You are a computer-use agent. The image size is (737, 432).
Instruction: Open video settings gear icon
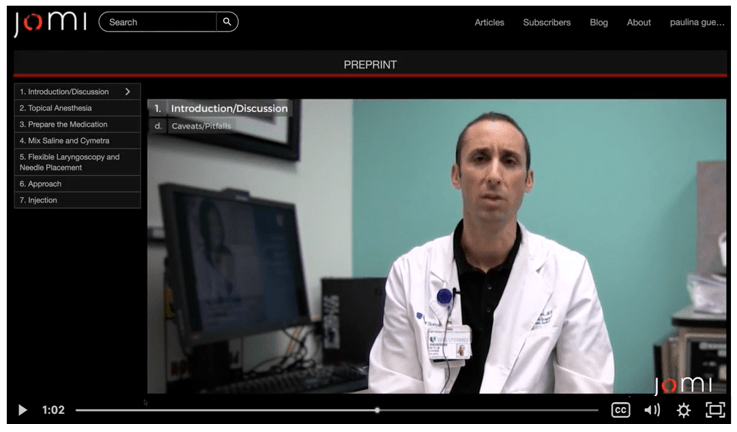[684, 410]
